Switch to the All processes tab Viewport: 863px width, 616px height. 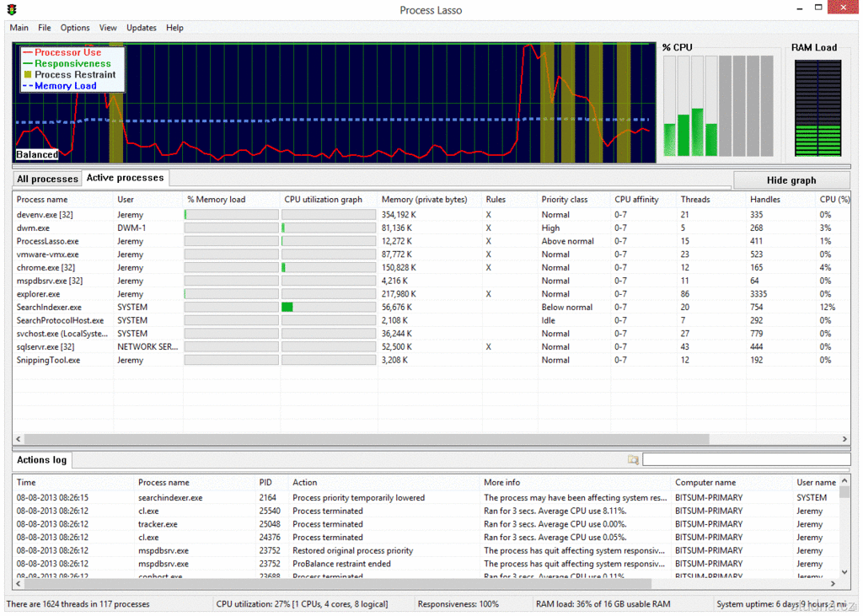(47, 179)
